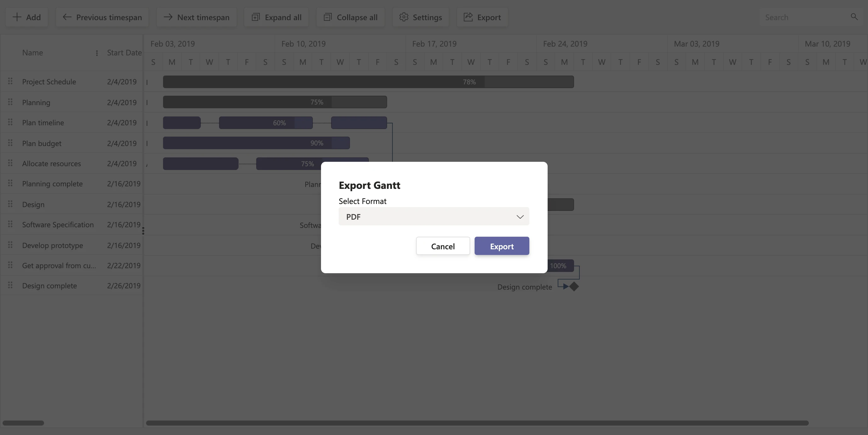Viewport: 868px width, 435px height.
Task: Click the drag handle for Project Schedule row
Action: (10, 81)
